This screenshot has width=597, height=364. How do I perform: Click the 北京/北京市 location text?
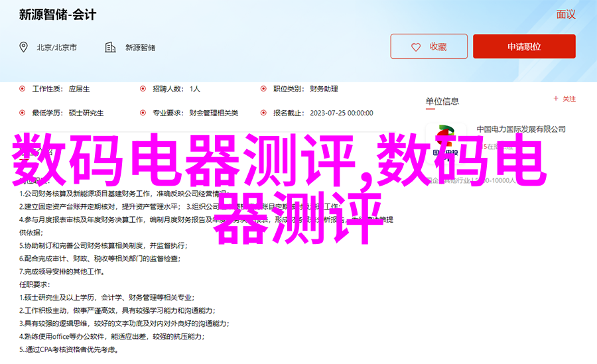point(57,48)
